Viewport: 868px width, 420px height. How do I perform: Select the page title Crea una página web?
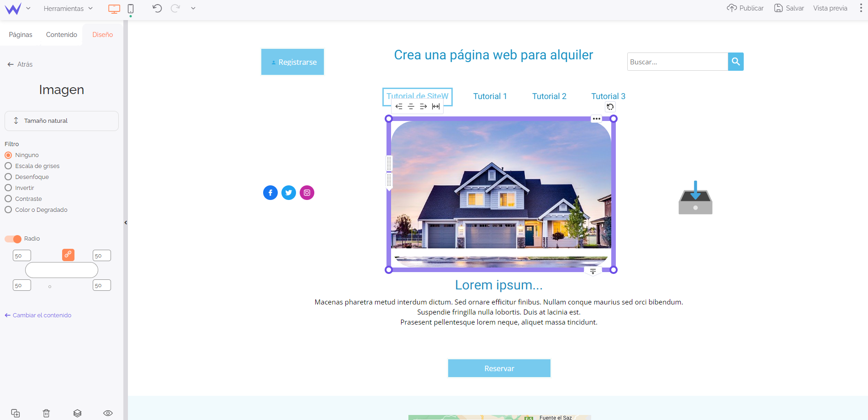pyautogui.click(x=493, y=55)
